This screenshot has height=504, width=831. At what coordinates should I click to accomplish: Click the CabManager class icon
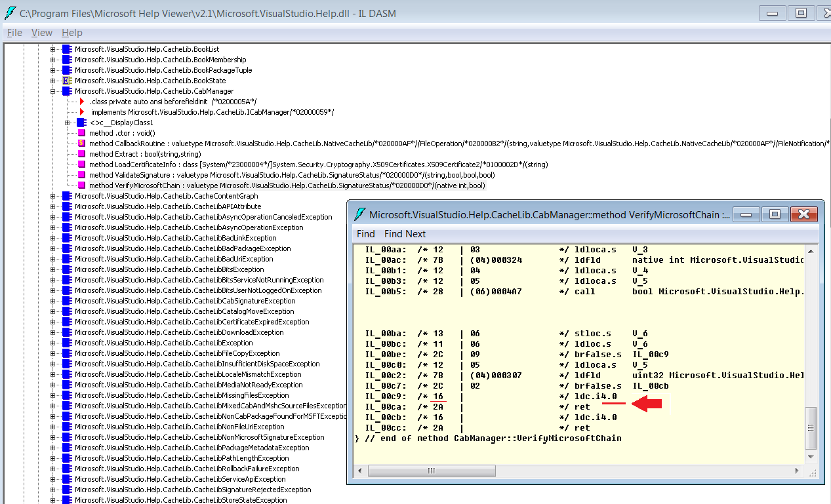(67, 91)
